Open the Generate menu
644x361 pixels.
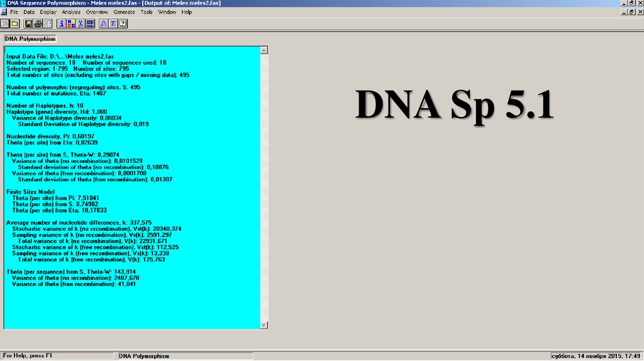click(123, 12)
